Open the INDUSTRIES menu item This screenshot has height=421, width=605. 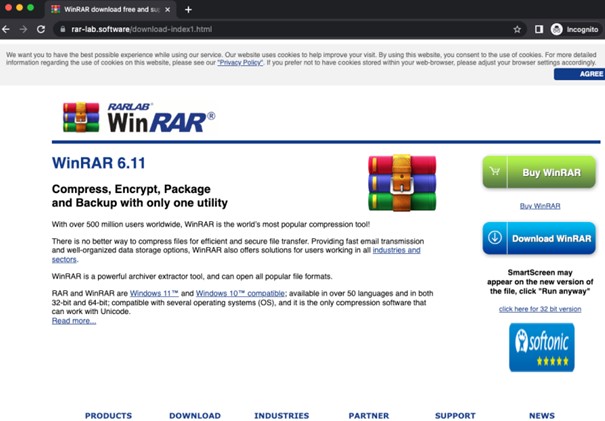282,416
